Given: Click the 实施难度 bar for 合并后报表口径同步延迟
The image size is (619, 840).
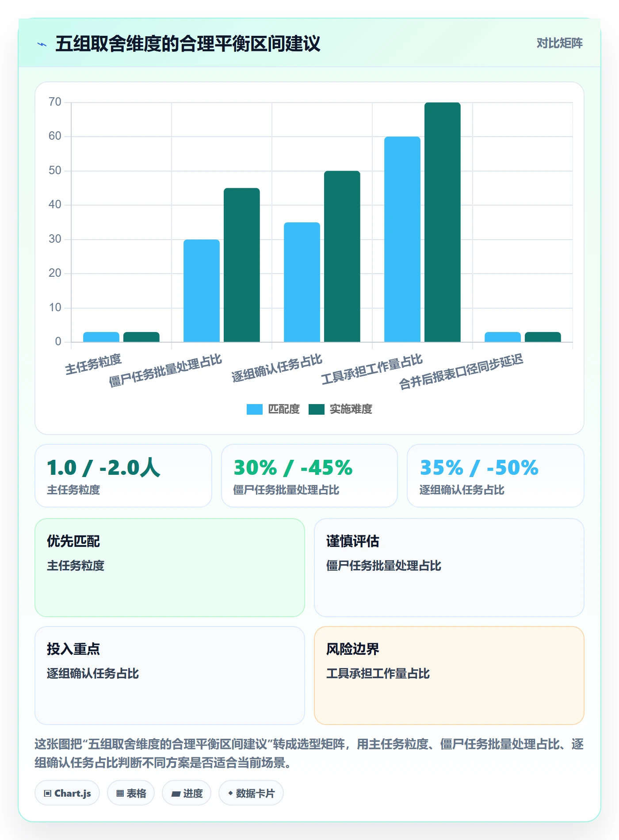Looking at the screenshot, I should click(x=543, y=337).
